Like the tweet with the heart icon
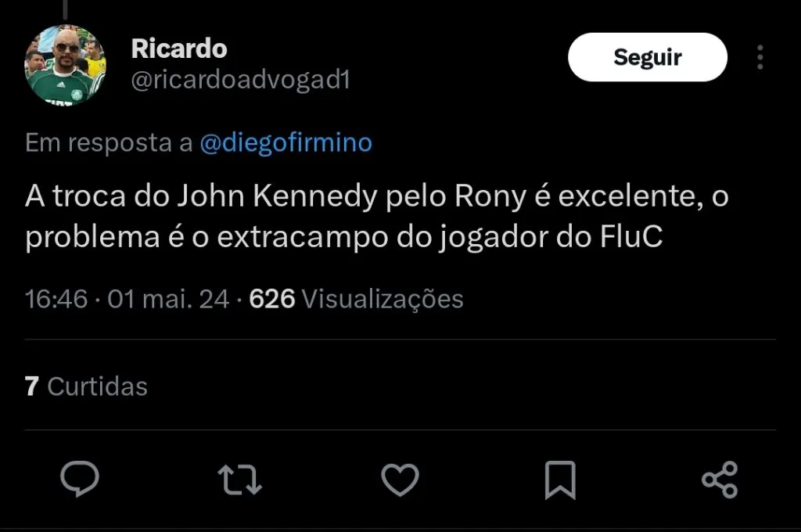 coord(400,480)
